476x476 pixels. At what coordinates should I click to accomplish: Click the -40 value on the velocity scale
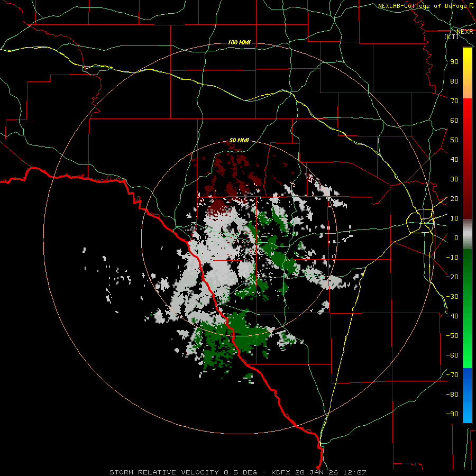pyautogui.click(x=452, y=316)
